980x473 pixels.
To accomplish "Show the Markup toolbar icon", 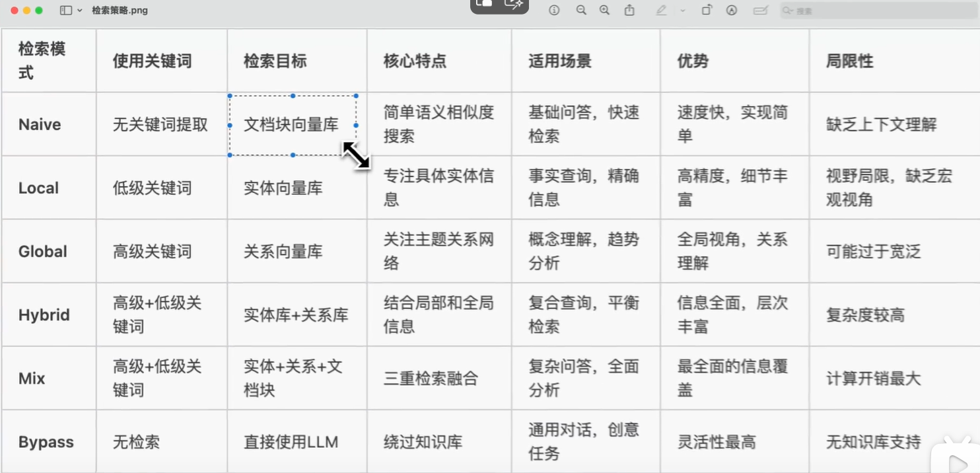I will point(732,11).
